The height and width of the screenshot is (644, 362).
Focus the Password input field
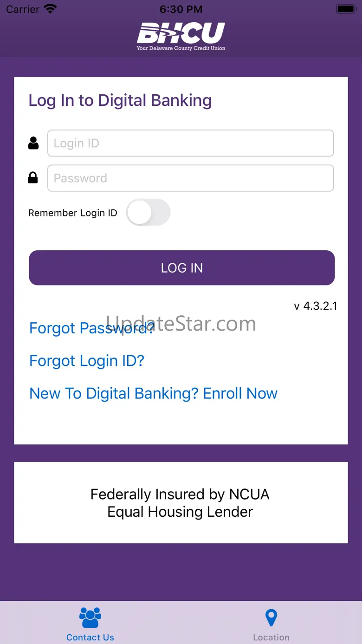click(x=190, y=178)
